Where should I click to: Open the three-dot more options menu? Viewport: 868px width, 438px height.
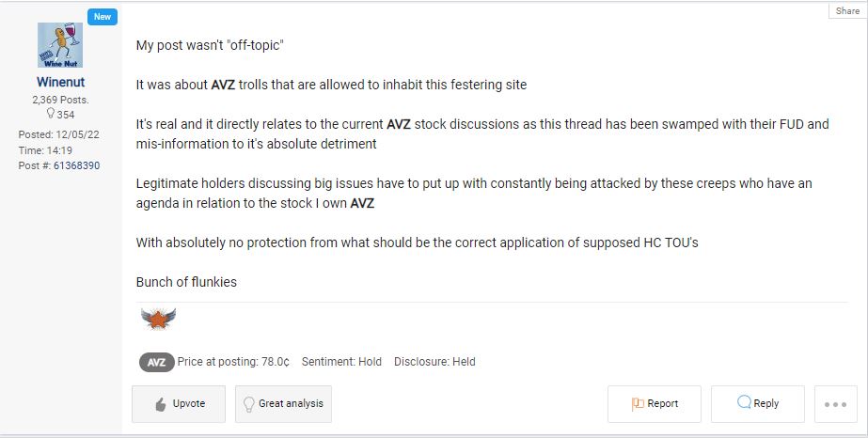835,404
